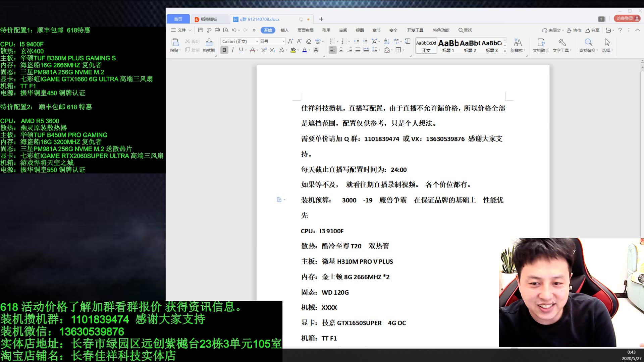Increase font size with A+ icon

click(290, 41)
